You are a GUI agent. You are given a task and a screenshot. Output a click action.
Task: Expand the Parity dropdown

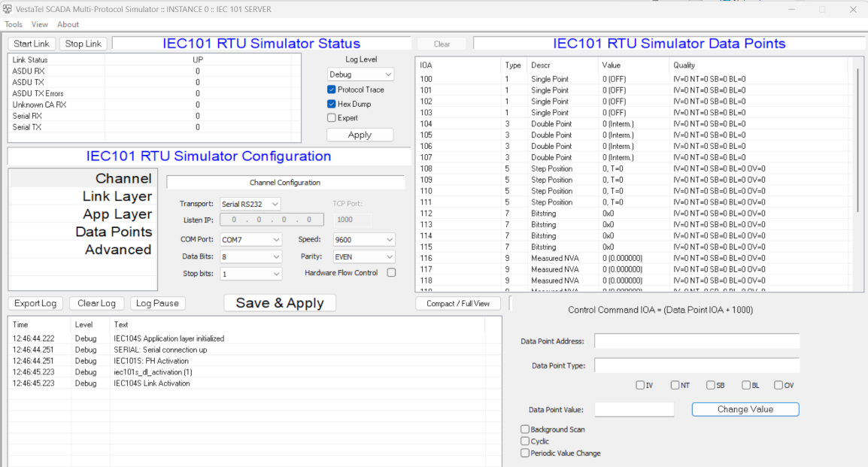[x=364, y=257]
